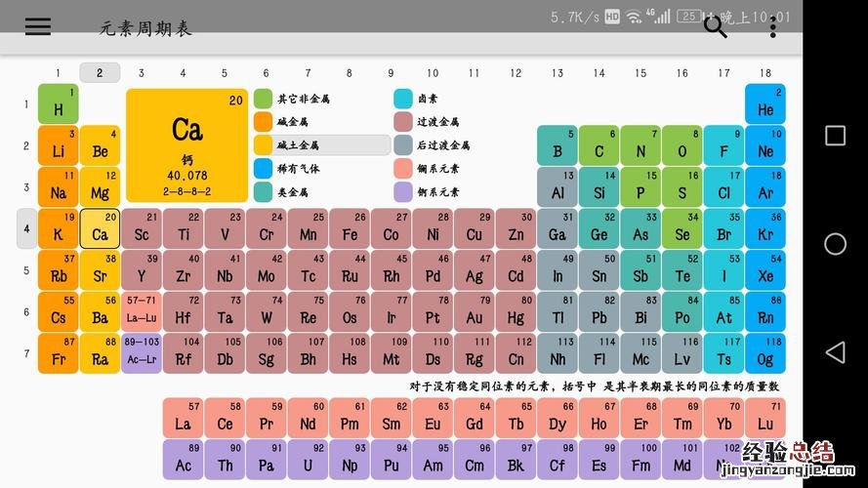Select the Hydrogen (H) element tile
Screen dimensions: 868x488
point(59,103)
